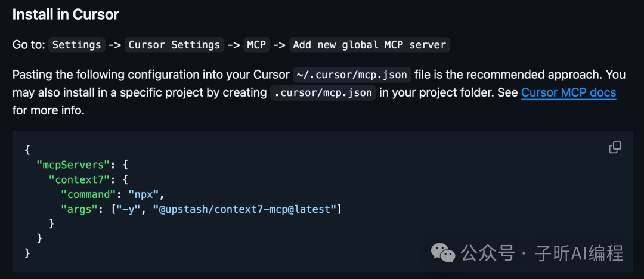Open the Cursor MCP docs link
The image size is (644, 279).
pos(568,92)
